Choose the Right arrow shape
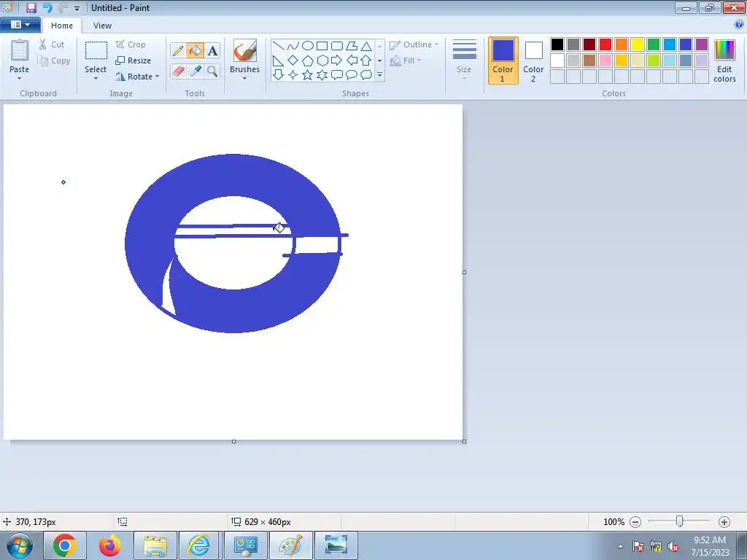 337,61
